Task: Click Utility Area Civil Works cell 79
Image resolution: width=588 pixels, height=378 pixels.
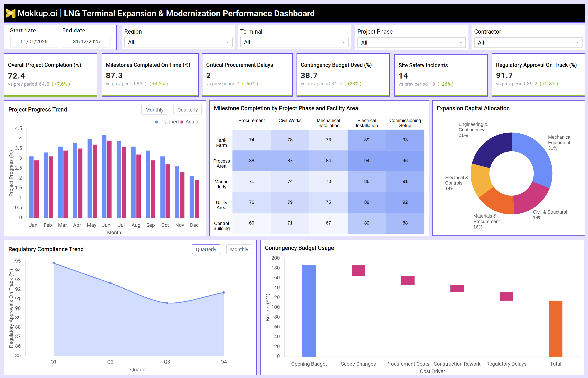Action: coord(290,202)
